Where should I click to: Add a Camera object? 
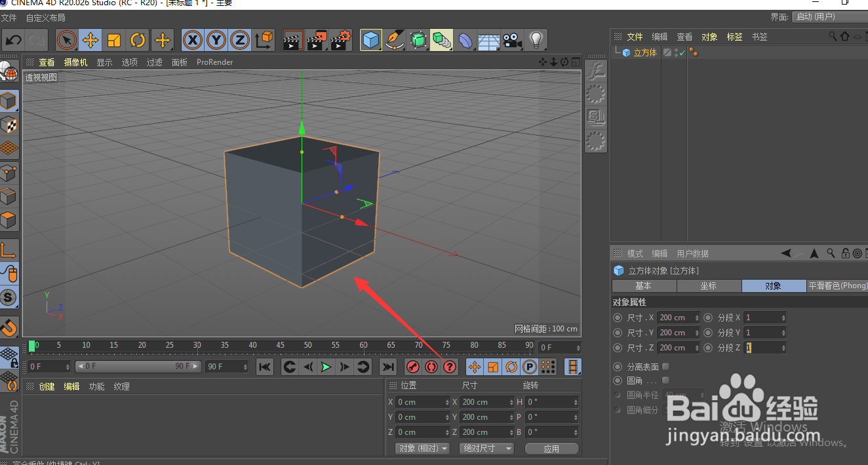[513, 40]
